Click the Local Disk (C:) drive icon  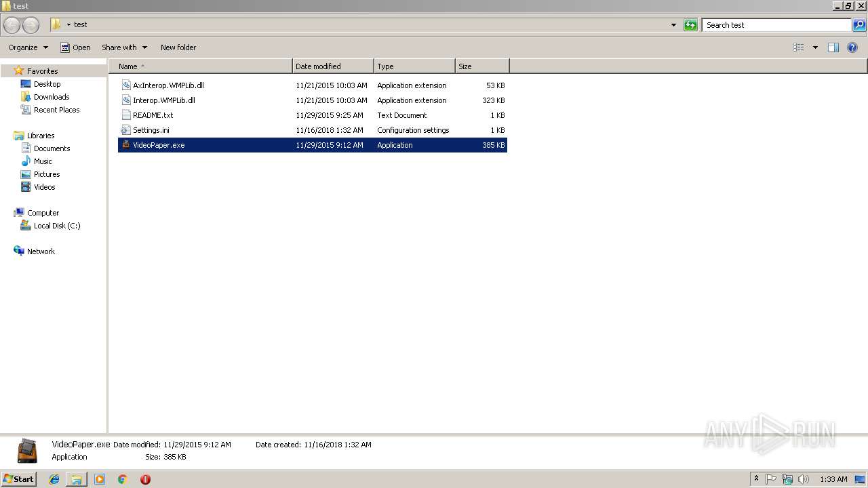coord(26,226)
